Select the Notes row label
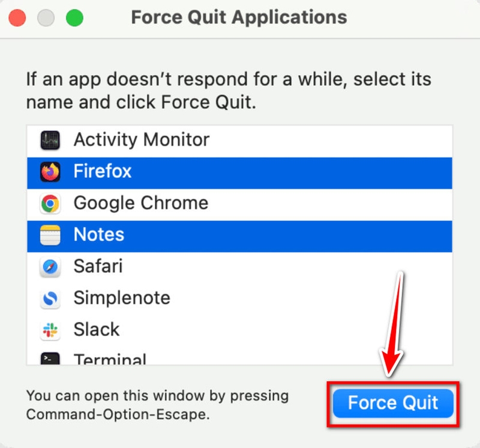 click(x=98, y=234)
